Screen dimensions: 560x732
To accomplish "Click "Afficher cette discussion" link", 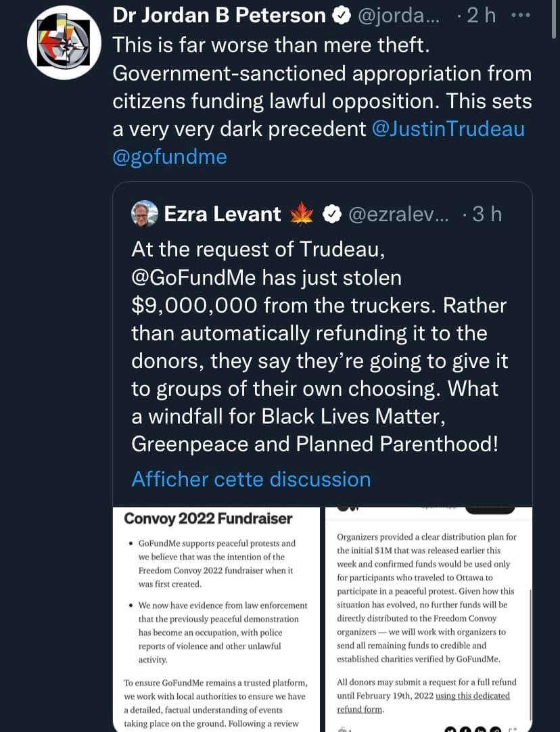I will [251, 479].
